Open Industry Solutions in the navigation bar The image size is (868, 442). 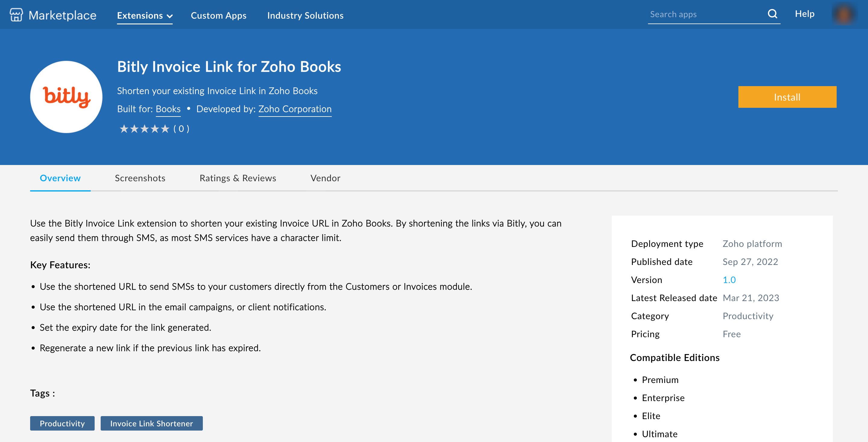(x=305, y=15)
